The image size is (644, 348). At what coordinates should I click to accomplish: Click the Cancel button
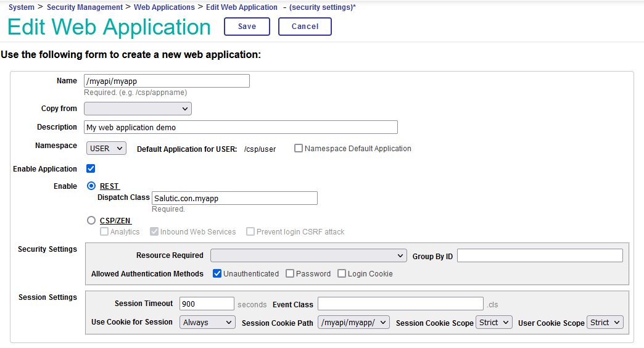pyautogui.click(x=305, y=27)
